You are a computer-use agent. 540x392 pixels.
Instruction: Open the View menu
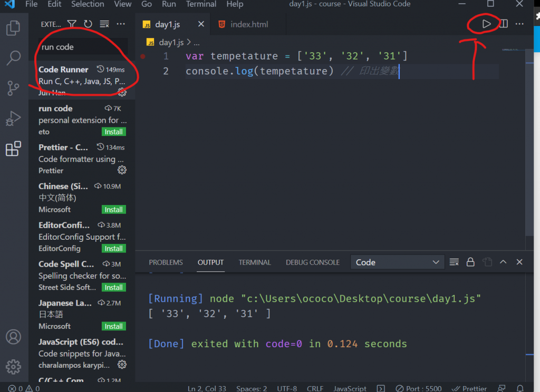(x=122, y=4)
